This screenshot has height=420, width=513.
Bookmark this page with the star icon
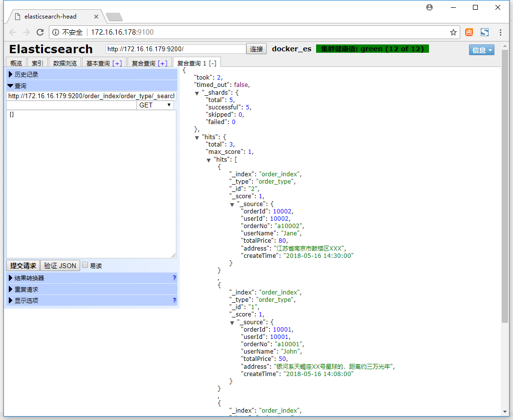click(x=453, y=32)
